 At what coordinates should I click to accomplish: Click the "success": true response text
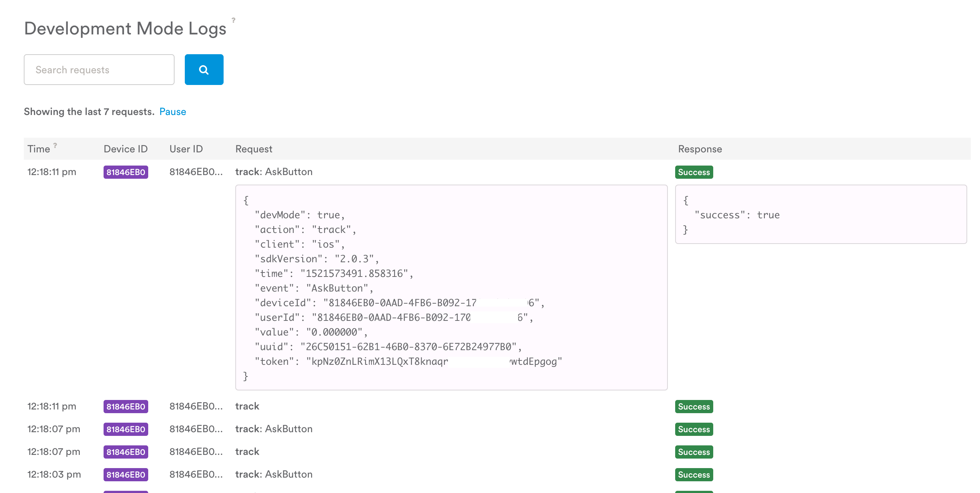(x=737, y=215)
